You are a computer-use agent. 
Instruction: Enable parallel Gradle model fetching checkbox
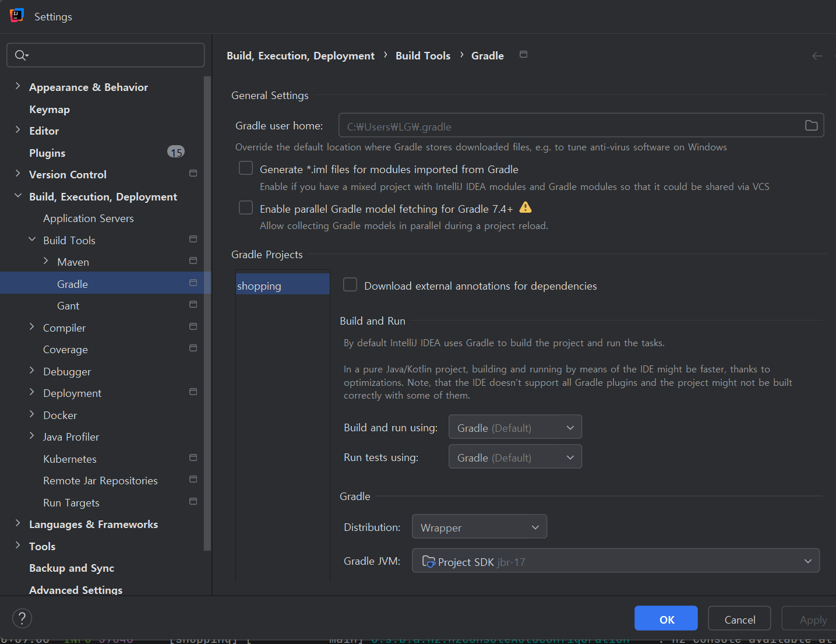pyautogui.click(x=246, y=208)
